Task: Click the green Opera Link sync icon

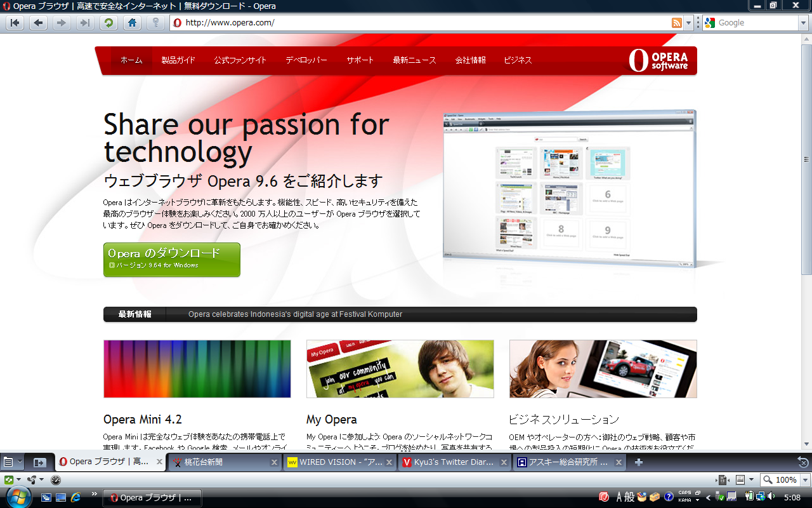Action: (x=9, y=480)
